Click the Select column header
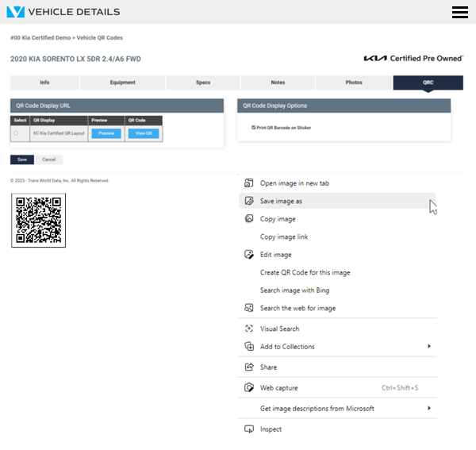The height and width of the screenshot is (450, 476). click(x=20, y=121)
